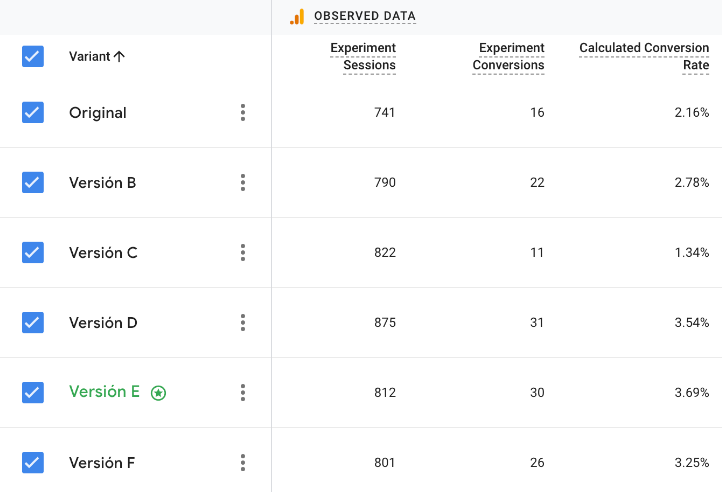Viewport: 722px width, 492px height.
Task: Click the Calculated Conversion Rate header
Action: pos(644,57)
